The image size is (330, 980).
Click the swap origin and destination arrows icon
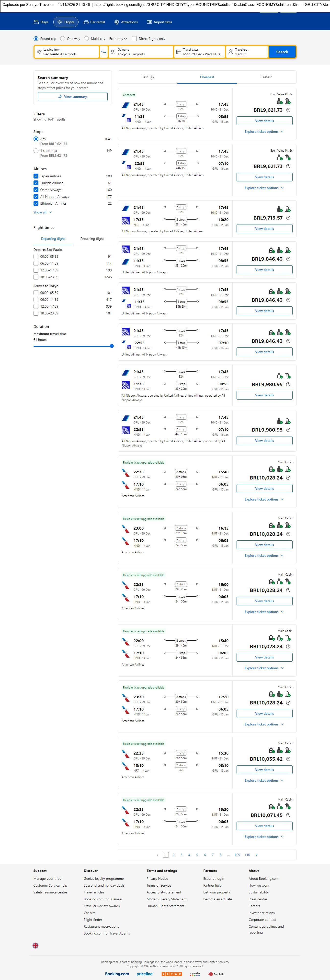click(x=103, y=52)
